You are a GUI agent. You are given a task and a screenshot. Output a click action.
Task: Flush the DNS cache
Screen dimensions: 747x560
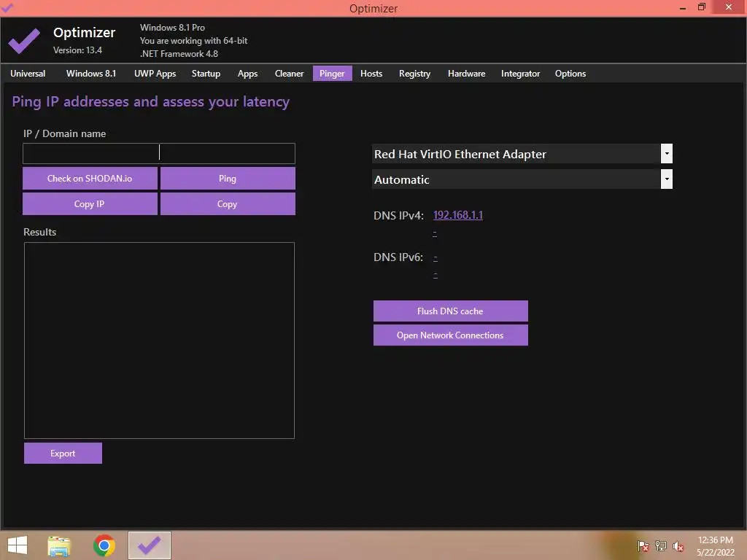click(450, 311)
